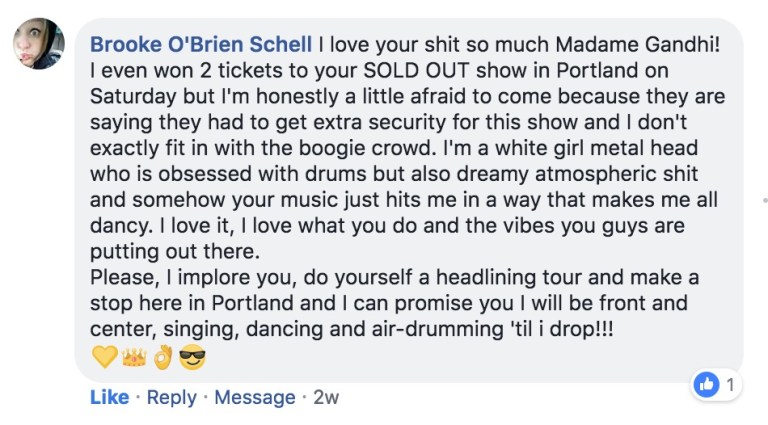Open the 2w comment timestamp

[326, 397]
